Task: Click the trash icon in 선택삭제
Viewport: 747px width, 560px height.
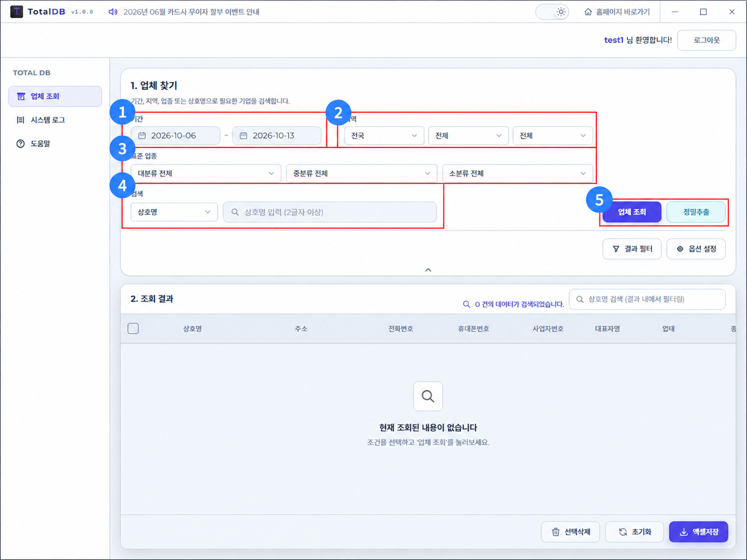Action: pos(556,532)
